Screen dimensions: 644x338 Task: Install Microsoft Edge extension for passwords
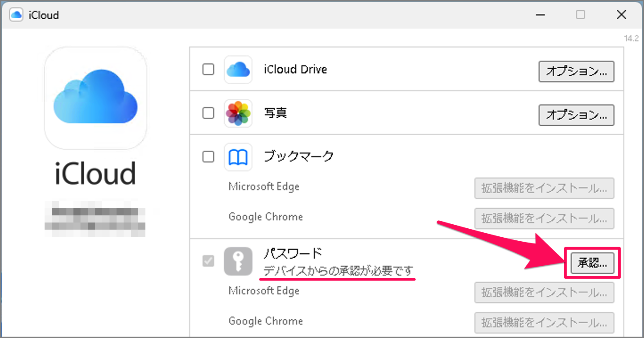544,293
